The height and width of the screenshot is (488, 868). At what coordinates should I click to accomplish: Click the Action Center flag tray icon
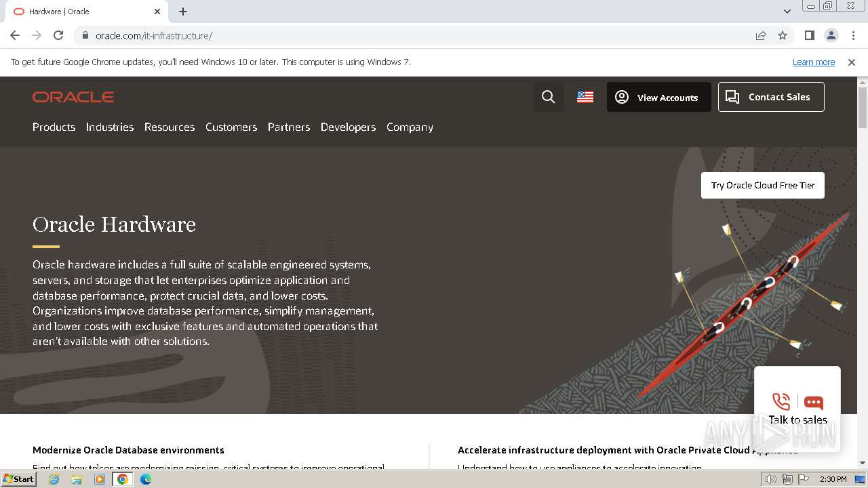[804, 479]
